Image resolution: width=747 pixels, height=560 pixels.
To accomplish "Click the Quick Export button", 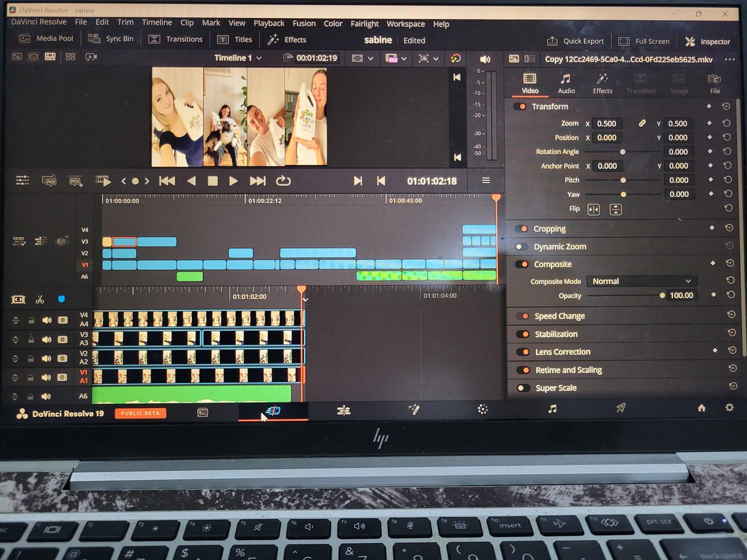I will point(576,41).
